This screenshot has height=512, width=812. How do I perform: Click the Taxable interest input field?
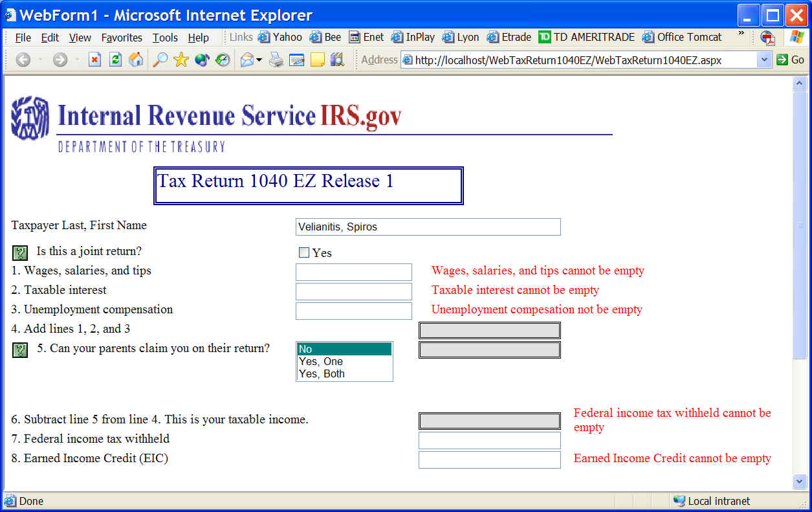coord(353,291)
